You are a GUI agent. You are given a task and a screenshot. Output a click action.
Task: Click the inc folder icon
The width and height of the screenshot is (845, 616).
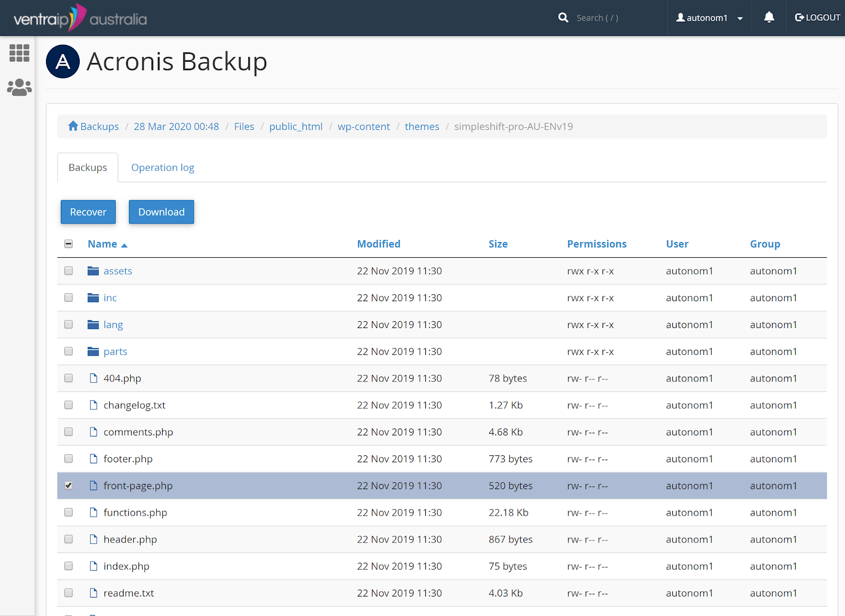tap(93, 298)
